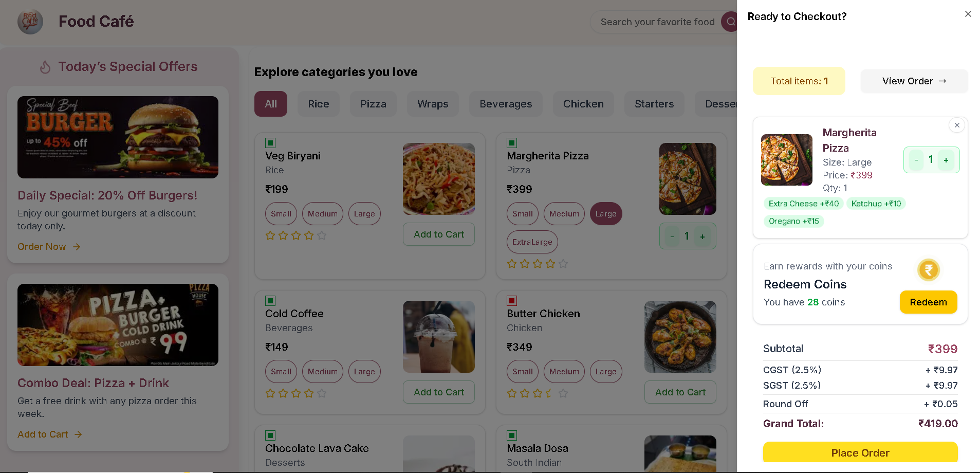Choose Medium size for Veg Biryani
The height and width of the screenshot is (473, 980).
click(x=323, y=214)
